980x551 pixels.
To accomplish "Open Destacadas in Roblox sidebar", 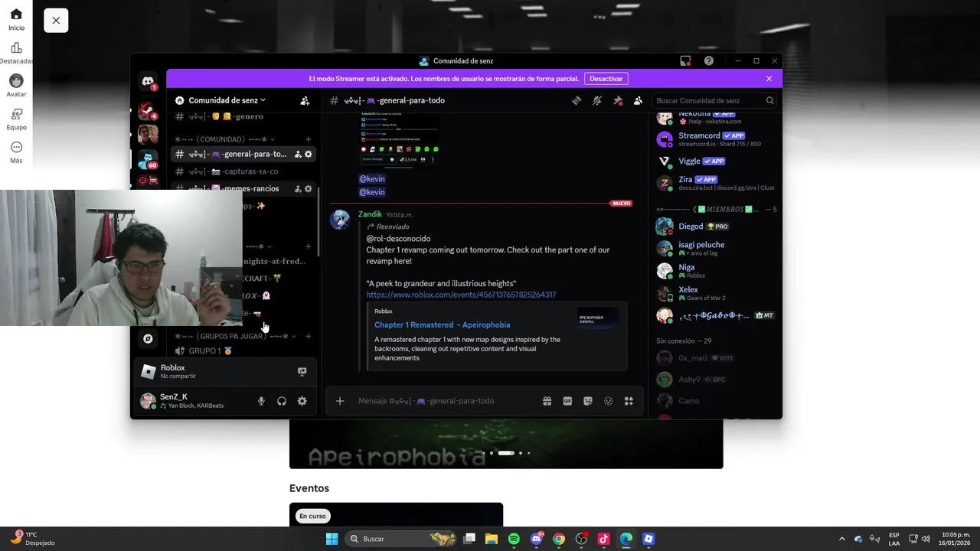I will tap(16, 53).
